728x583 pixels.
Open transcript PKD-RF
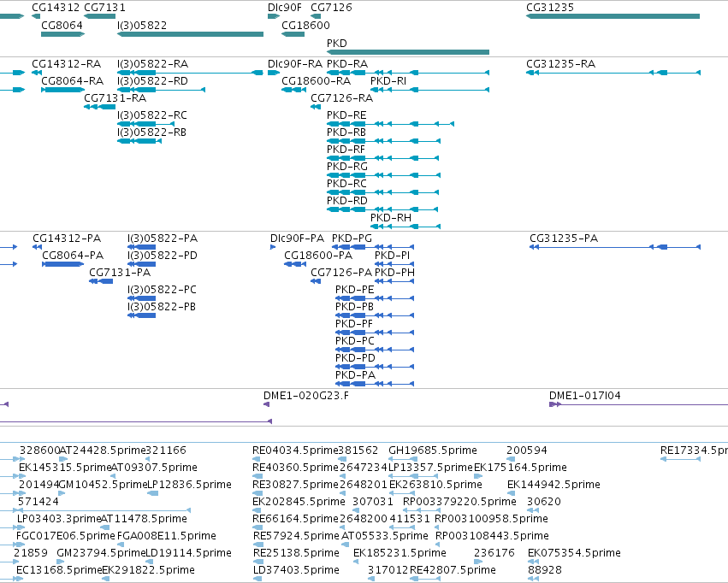tap(346, 150)
